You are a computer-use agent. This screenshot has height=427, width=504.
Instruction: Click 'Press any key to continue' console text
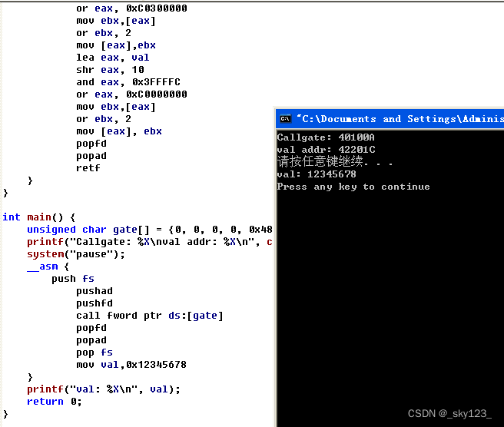point(353,187)
